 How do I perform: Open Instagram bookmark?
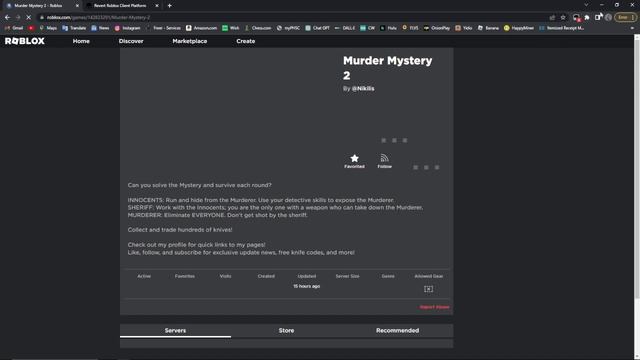(127, 28)
